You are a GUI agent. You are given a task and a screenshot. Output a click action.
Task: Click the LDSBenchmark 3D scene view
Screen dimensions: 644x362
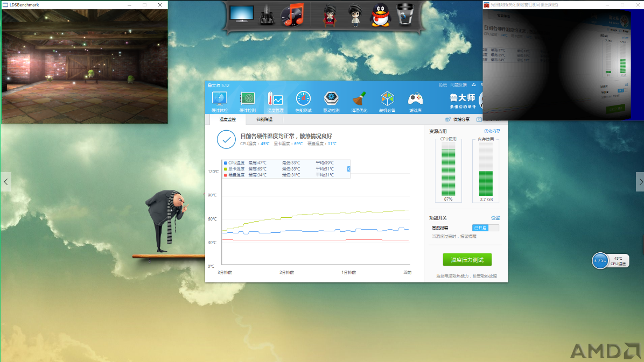click(85, 66)
